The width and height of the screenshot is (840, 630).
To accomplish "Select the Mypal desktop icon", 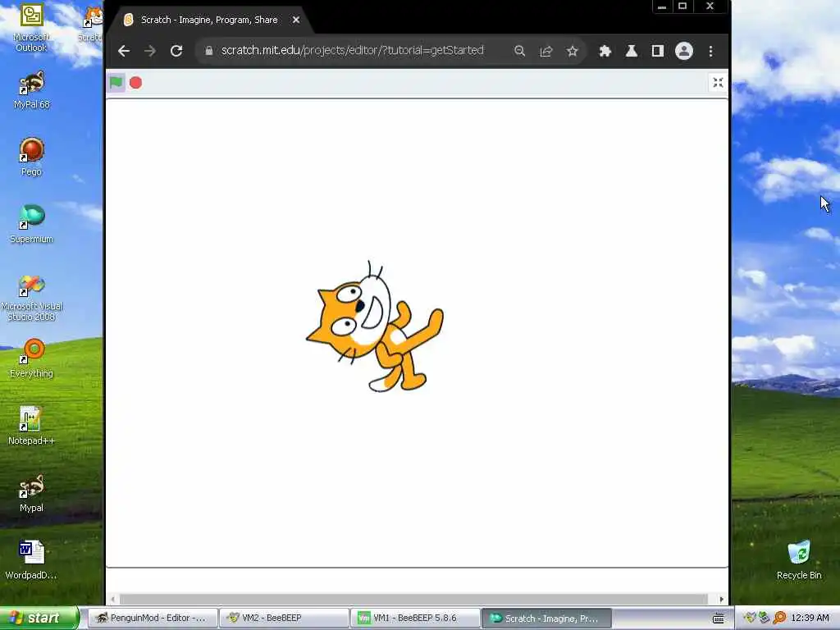I will (x=32, y=493).
